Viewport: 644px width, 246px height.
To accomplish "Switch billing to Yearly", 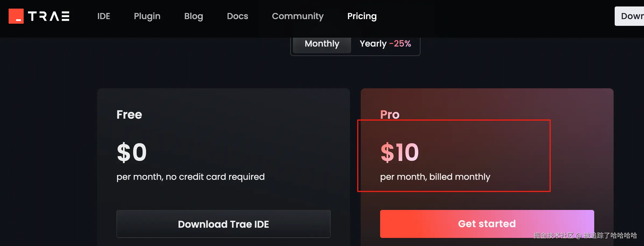I will [x=373, y=44].
